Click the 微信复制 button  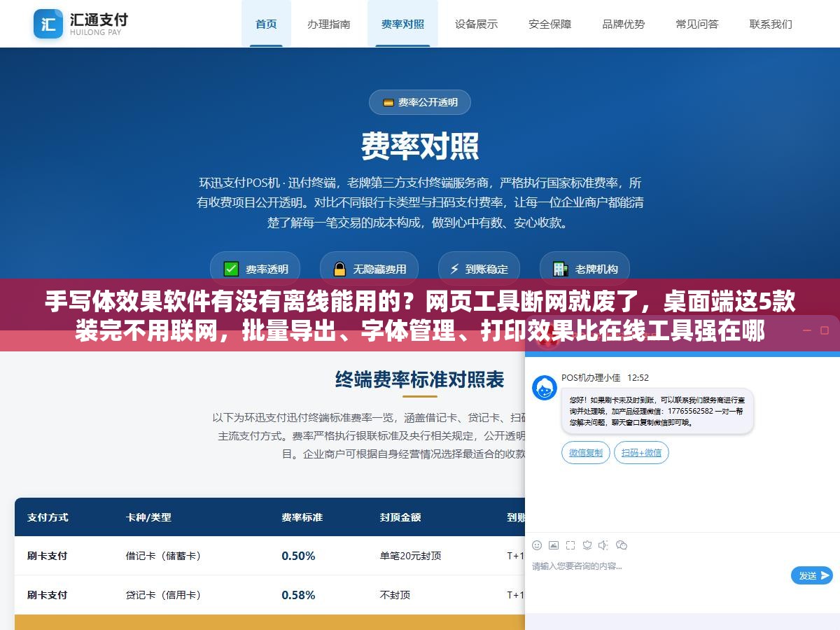click(586, 453)
